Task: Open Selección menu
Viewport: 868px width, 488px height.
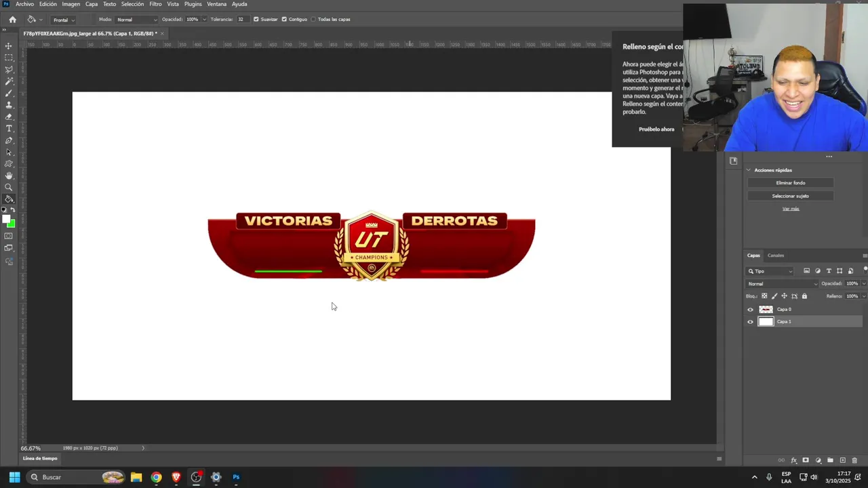Action: pyautogui.click(x=132, y=4)
